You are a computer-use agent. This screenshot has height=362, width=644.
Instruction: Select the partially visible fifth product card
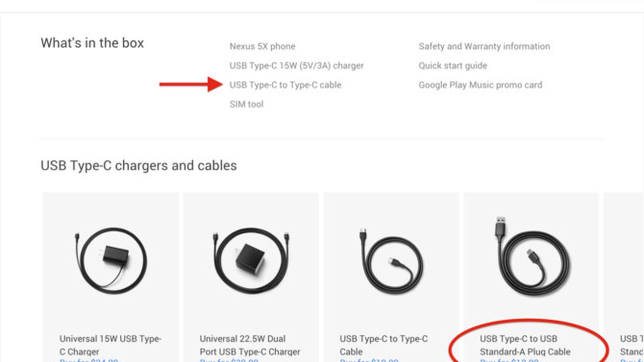[x=623, y=277]
